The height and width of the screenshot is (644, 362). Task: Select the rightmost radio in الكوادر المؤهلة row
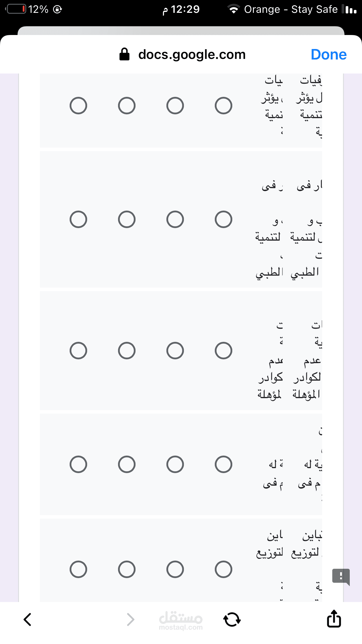click(x=224, y=351)
